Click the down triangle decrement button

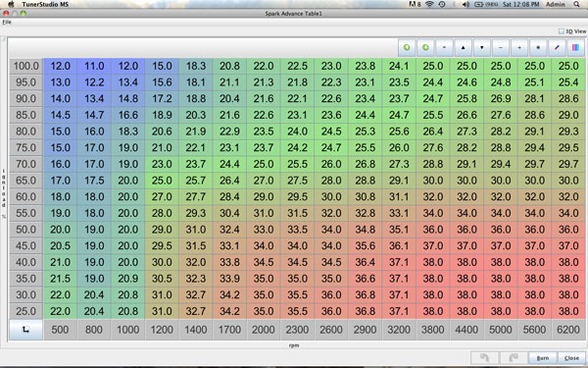(482, 48)
